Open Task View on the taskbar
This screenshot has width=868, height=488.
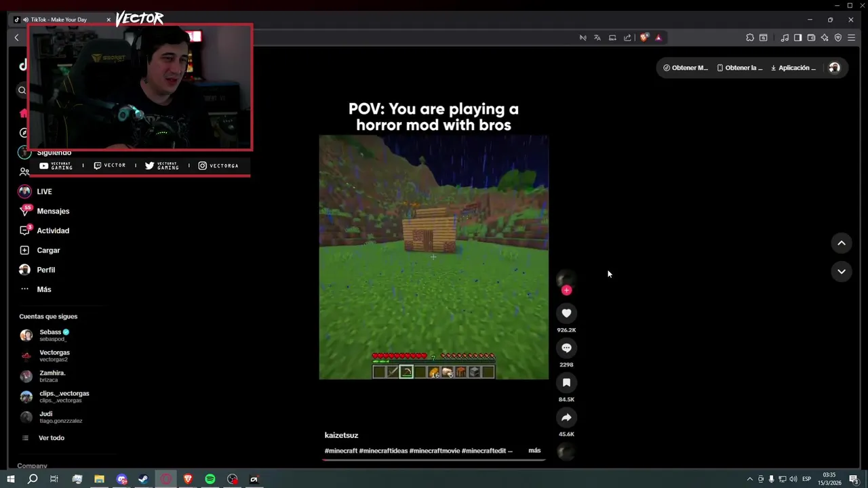click(54, 479)
